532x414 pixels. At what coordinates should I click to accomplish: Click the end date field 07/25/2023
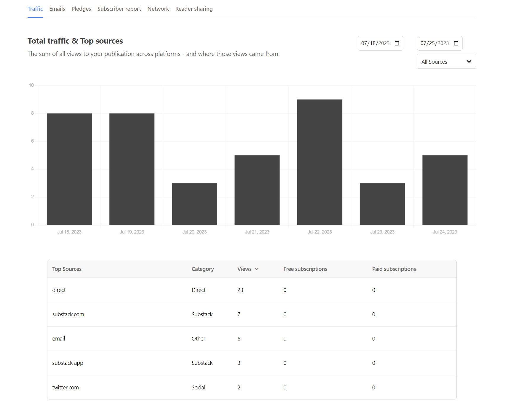point(440,43)
